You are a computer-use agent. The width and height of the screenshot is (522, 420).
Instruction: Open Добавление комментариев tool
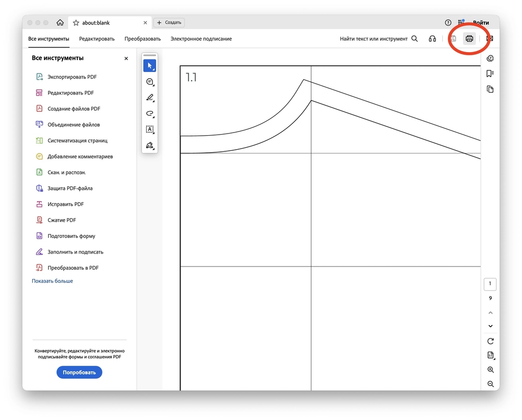[74, 157]
